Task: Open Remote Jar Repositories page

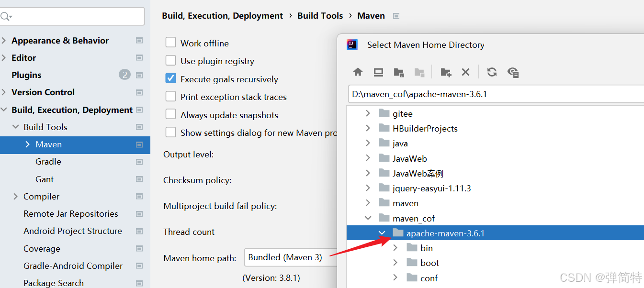Action: (x=71, y=214)
